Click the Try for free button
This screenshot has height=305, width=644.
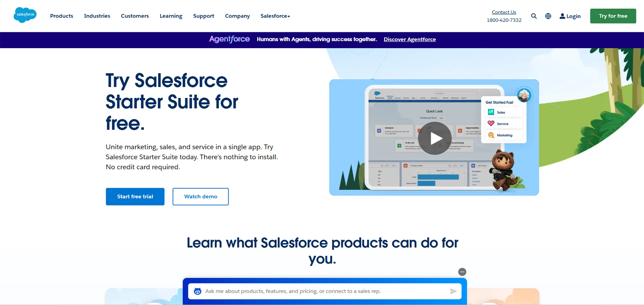tap(613, 16)
